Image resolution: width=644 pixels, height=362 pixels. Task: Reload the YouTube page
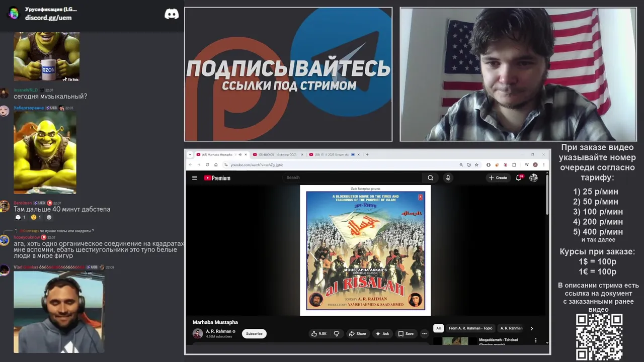coord(207,165)
